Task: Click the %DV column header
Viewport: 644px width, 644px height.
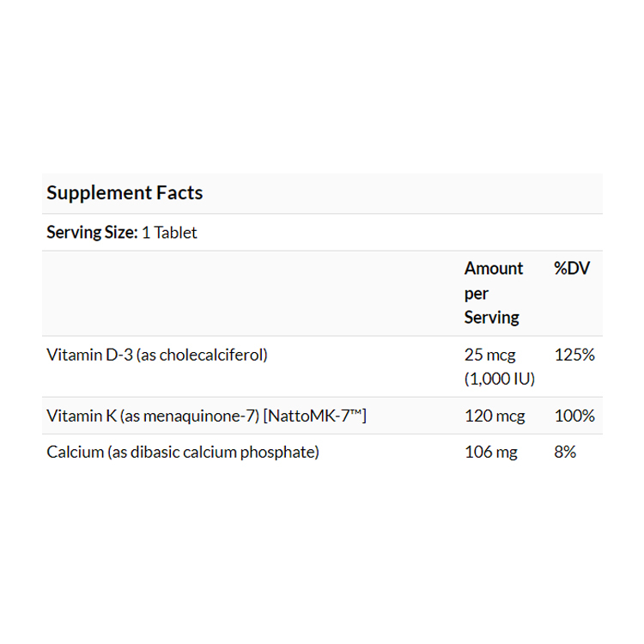Action: point(572,269)
